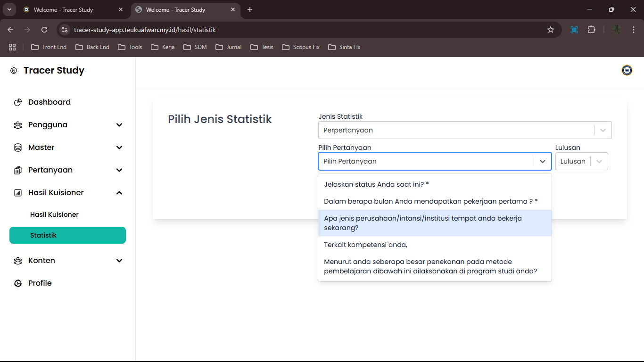Select "Jelaskan status Anda saat ini?" option
Viewport: 644px width, 362px height.
(376, 184)
